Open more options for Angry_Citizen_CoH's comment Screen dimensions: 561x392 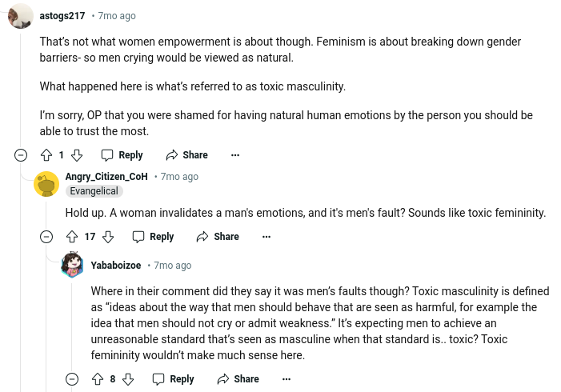[x=266, y=237]
